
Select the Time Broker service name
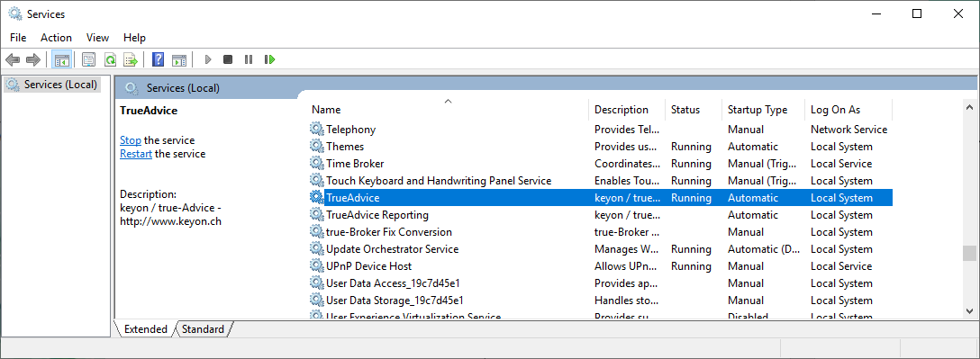point(355,164)
